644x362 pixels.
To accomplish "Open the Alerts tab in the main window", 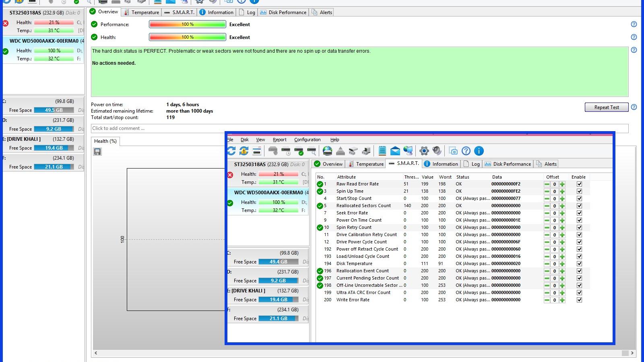I will point(322,12).
